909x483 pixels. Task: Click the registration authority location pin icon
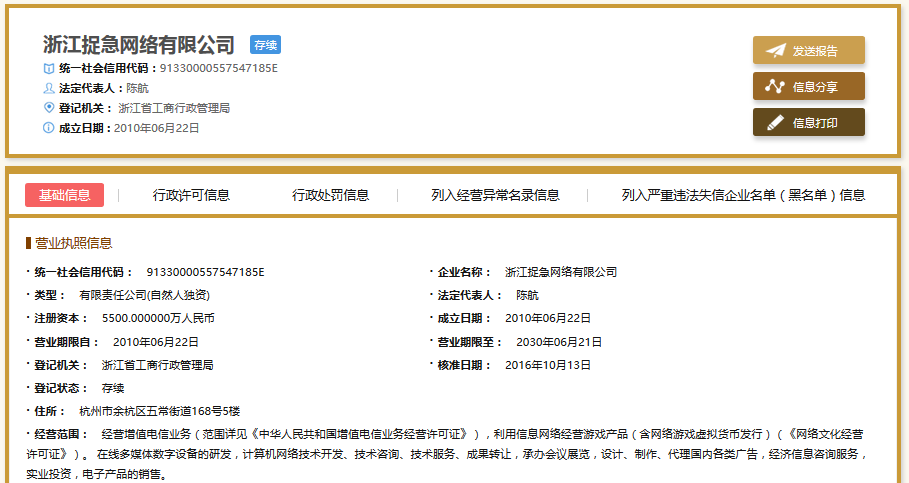coord(48,108)
